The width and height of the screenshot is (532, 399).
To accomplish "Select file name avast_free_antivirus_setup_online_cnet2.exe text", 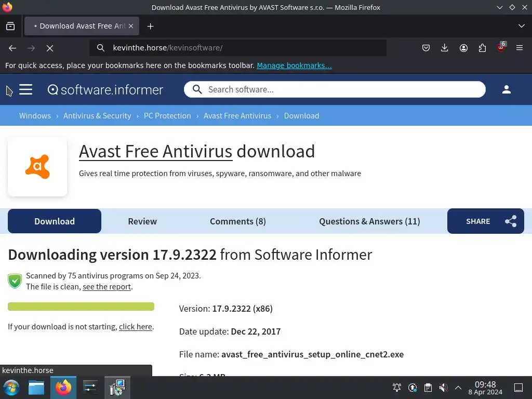I will pos(312,354).
